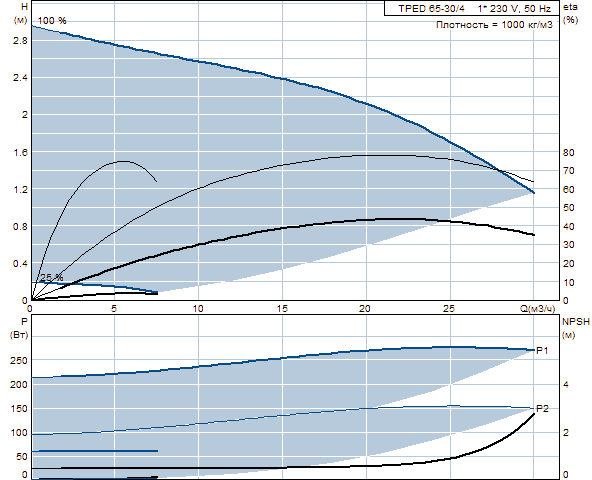This screenshot has width=592, height=480.
Task: Click the 25 tick on Q axis
Action: tap(449, 309)
